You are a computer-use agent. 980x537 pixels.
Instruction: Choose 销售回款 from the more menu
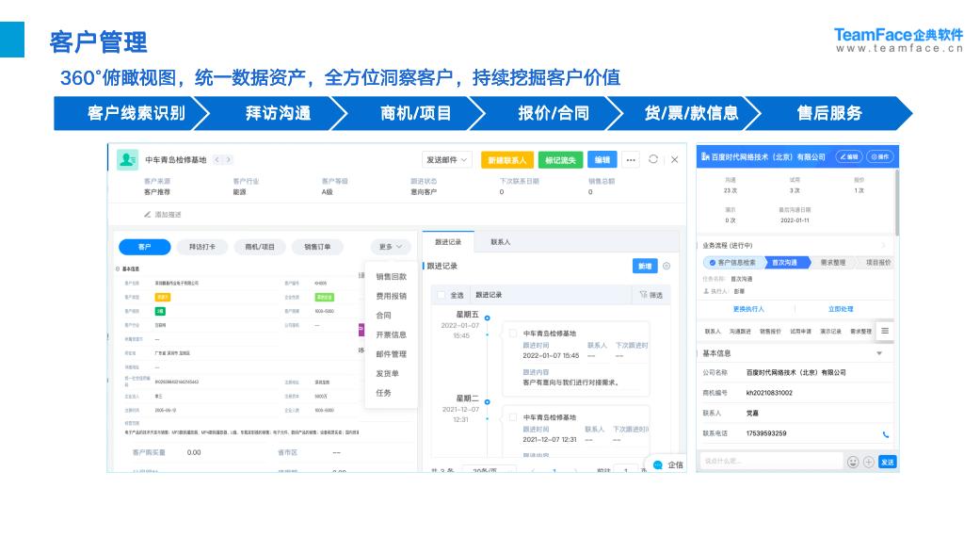click(392, 276)
